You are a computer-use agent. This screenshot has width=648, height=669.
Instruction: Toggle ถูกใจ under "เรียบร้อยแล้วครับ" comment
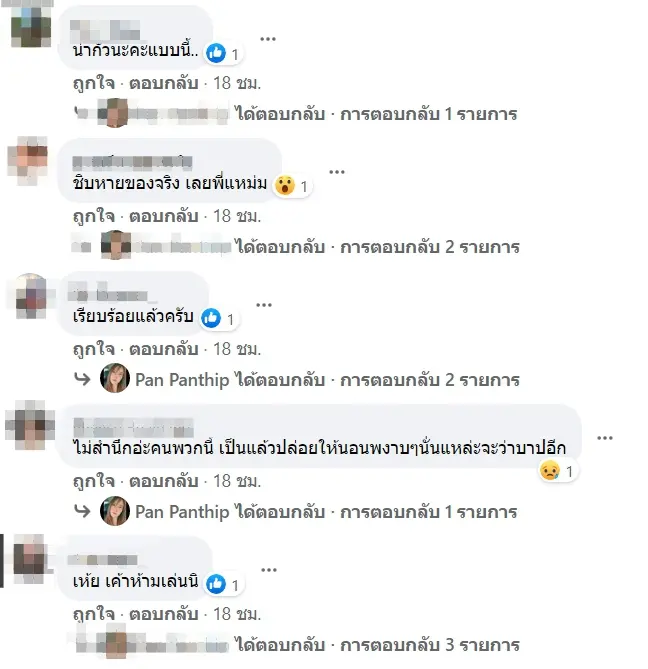(94, 349)
